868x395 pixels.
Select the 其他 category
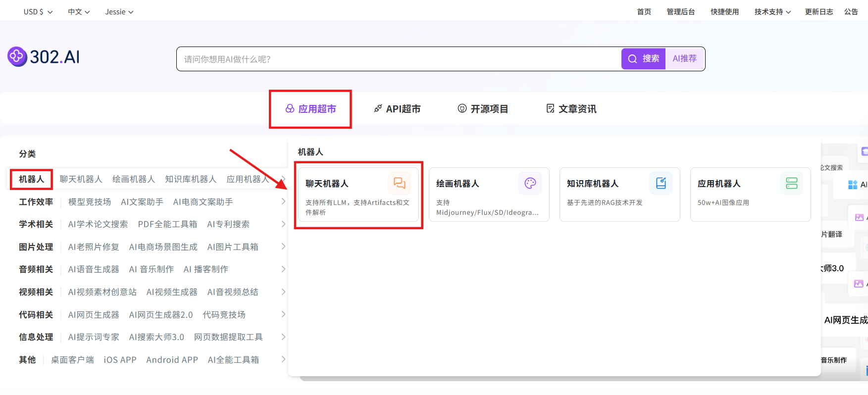click(x=27, y=360)
